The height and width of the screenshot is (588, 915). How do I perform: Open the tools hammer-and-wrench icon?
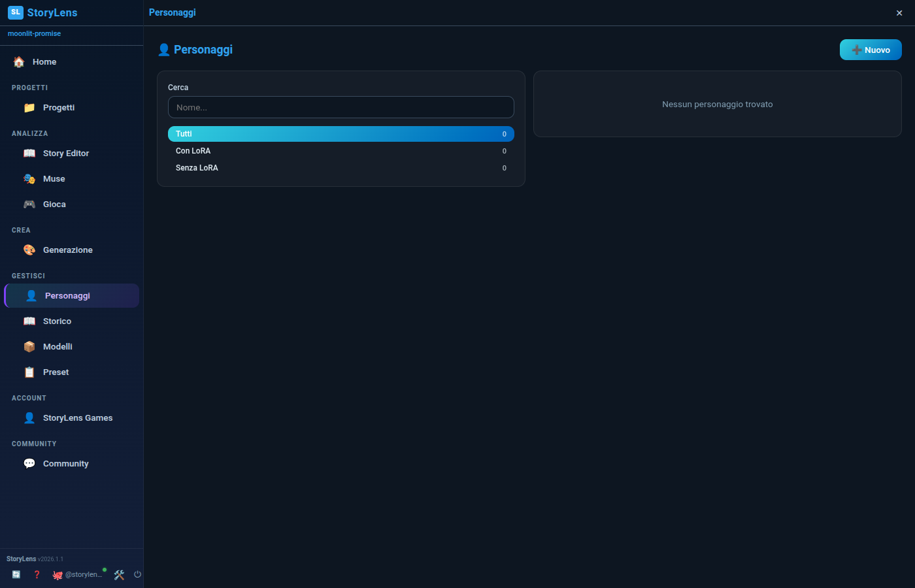[x=119, y=575]
